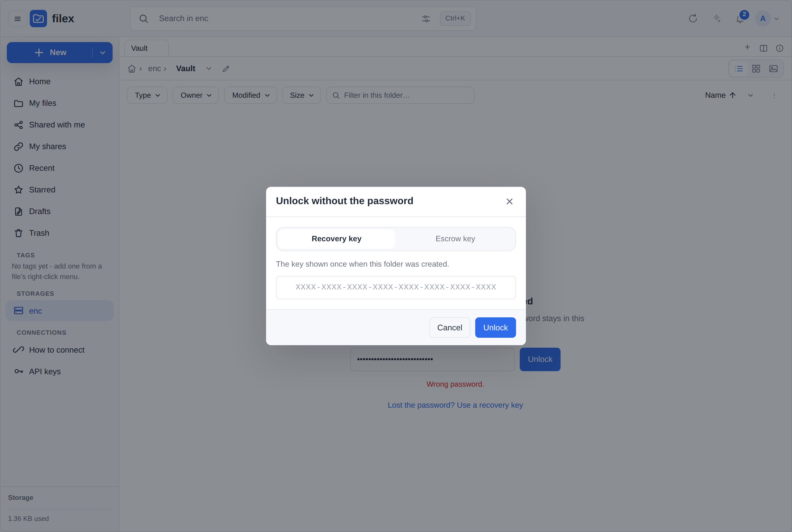Open the Owner filter dropdown
Image resolution: width=792 pixels, height=532 pixels.
[196, 95]
